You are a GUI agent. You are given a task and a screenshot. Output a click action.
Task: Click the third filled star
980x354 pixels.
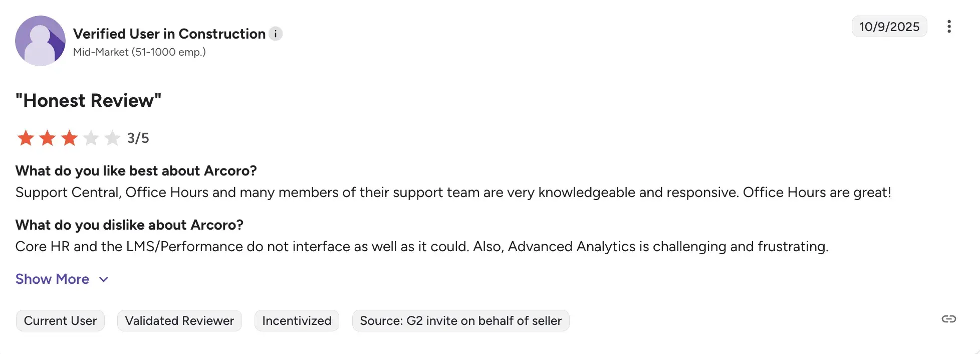69,138
